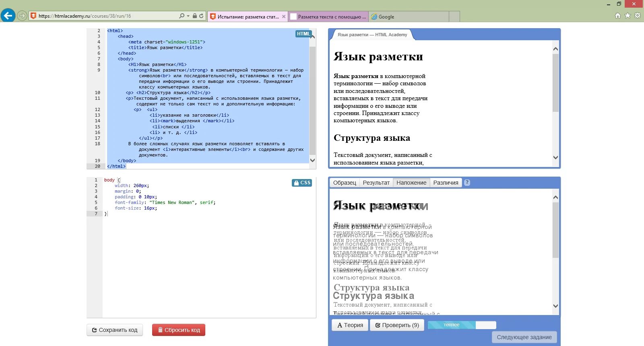644x346 pixels.
Task: Select the 'Язык разметки — HTML Academy' preview tab
Action: (372, 35)
